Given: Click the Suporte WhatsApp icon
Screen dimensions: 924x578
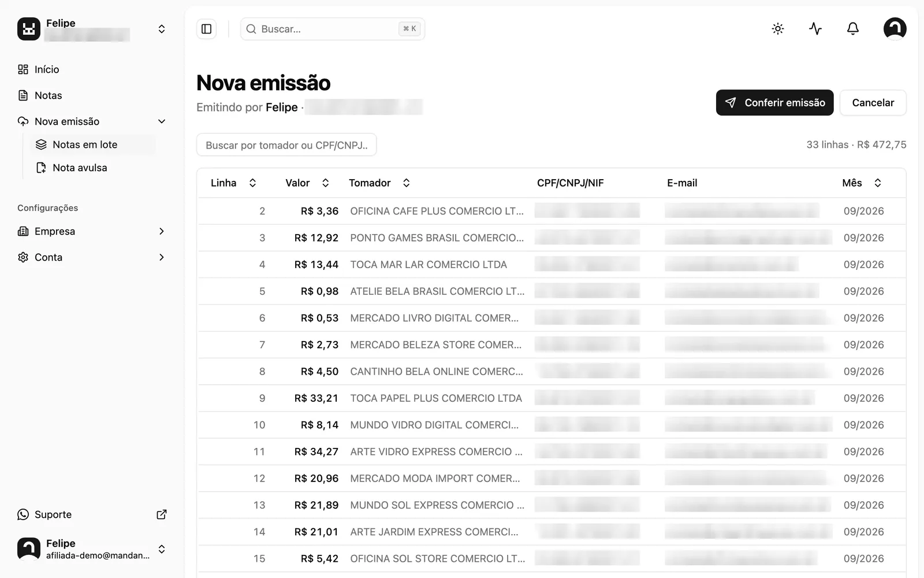Looking at the screenshot, I should (23, 514).
